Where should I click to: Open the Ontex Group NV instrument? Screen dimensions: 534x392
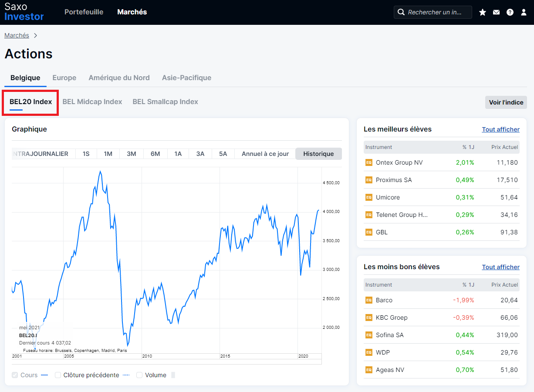[x=399, y=162]
